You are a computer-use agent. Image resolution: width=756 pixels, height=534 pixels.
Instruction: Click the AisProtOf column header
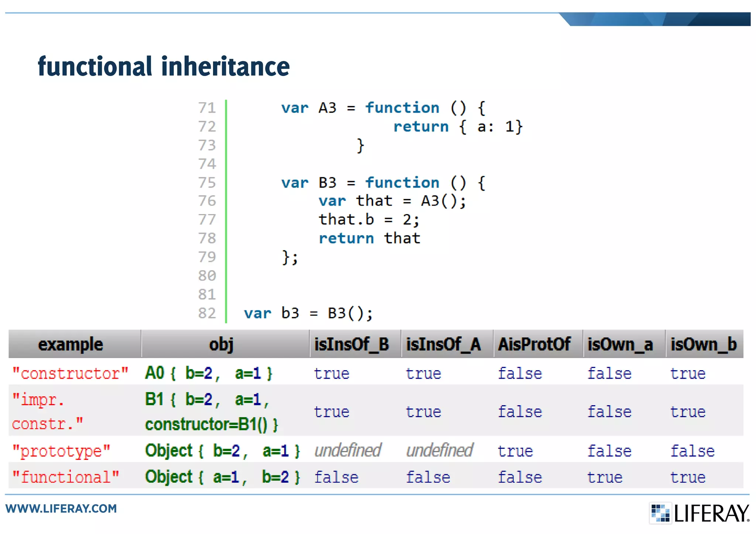click(x=534, y=344)
